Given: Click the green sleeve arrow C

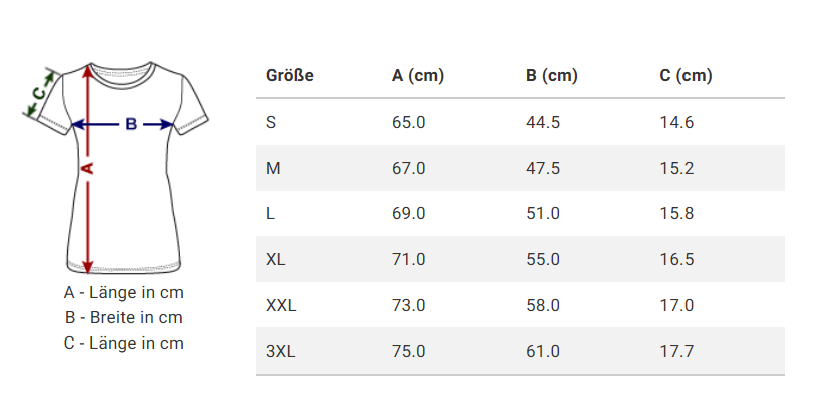Looking at the screenshot, I should click(x=38, y=93).
